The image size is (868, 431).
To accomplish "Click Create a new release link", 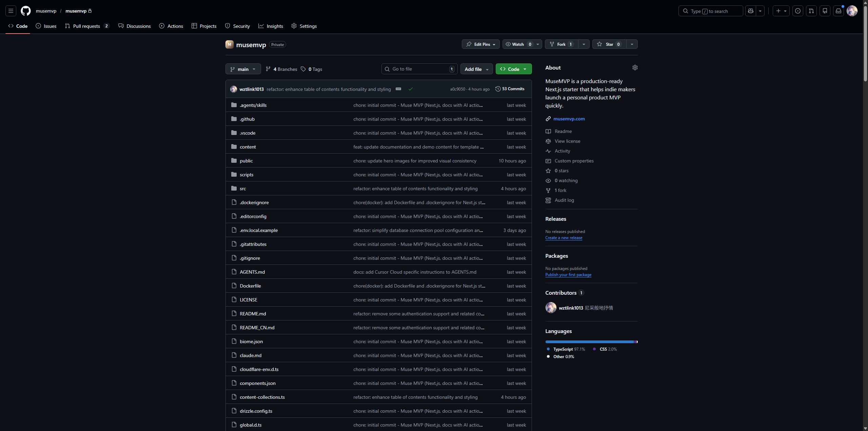I will pos(564,238).
